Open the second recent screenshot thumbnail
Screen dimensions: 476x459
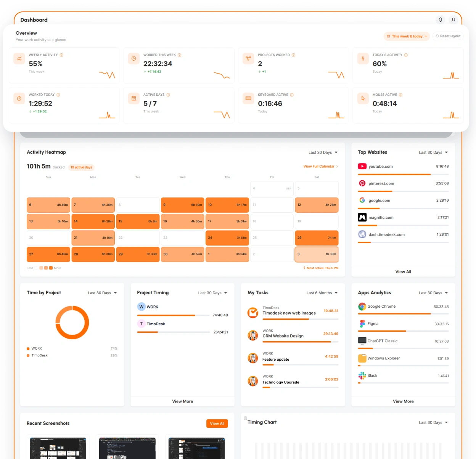pyautogui.click(x=127, y=448)
